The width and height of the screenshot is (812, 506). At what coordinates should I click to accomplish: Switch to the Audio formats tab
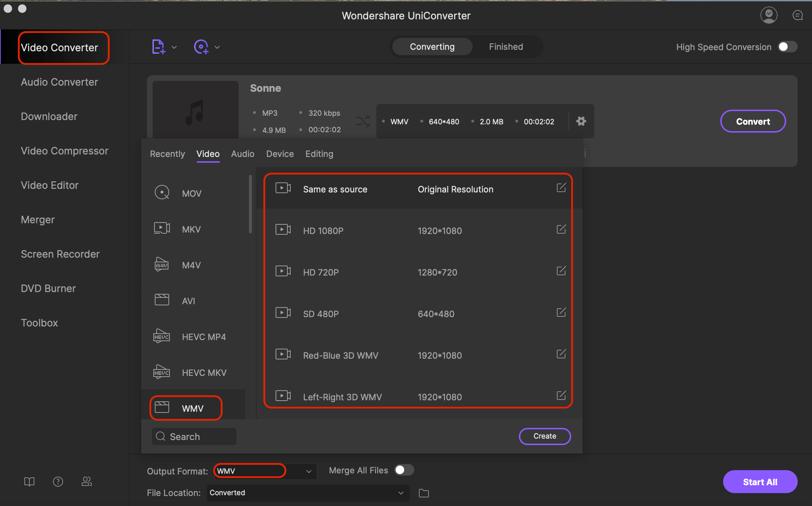pyautogui.click(x=242, y=153)
